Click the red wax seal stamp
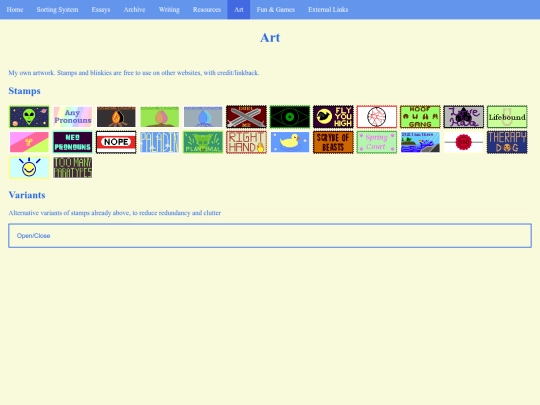Image resolution: width=540 pixels, height=405 pixels. (464, 142)
